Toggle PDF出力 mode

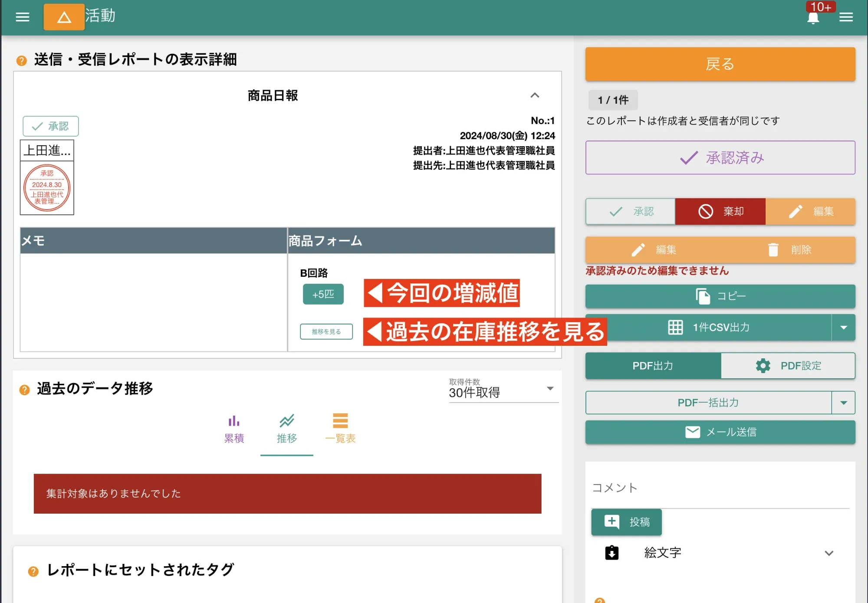tap(653, 366)
